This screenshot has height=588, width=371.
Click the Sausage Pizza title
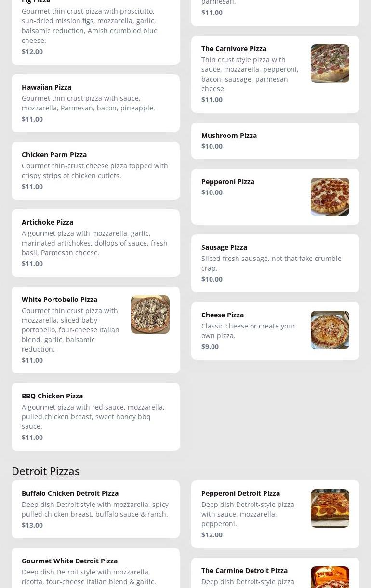224,247
